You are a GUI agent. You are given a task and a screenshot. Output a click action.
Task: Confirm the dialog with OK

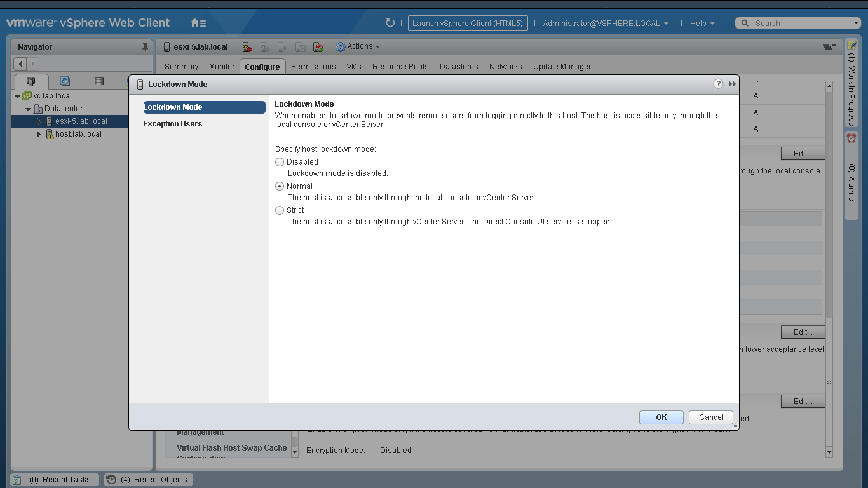(661, 417)
